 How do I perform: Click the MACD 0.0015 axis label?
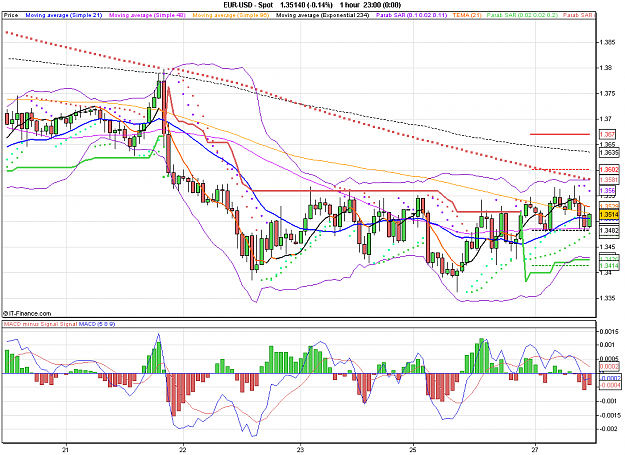[609, 331]
